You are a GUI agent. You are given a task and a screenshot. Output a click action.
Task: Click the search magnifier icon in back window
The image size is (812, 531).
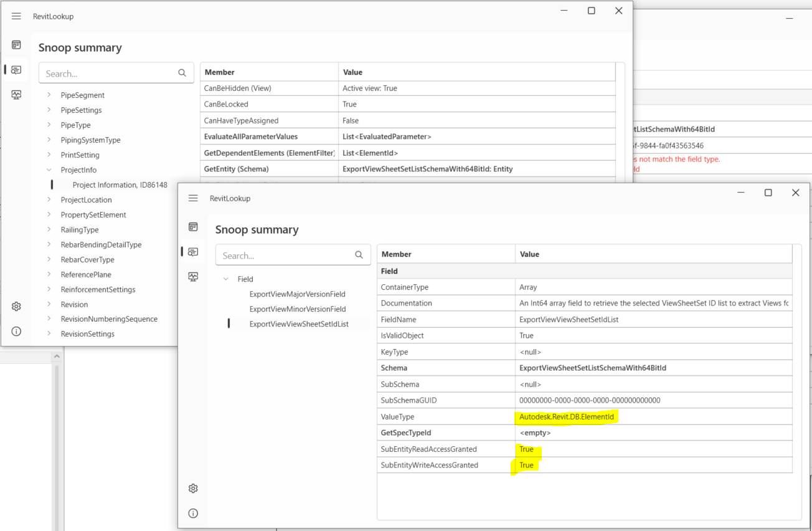[x=182, y=73]
